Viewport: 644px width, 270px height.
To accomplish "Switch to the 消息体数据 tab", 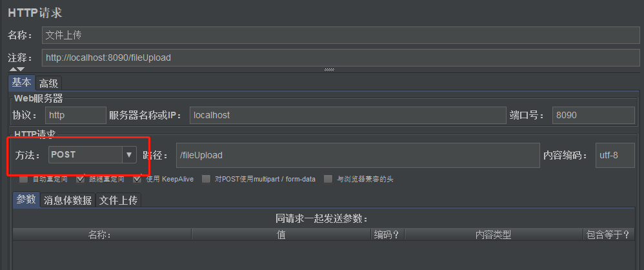I will coord(68,200).
